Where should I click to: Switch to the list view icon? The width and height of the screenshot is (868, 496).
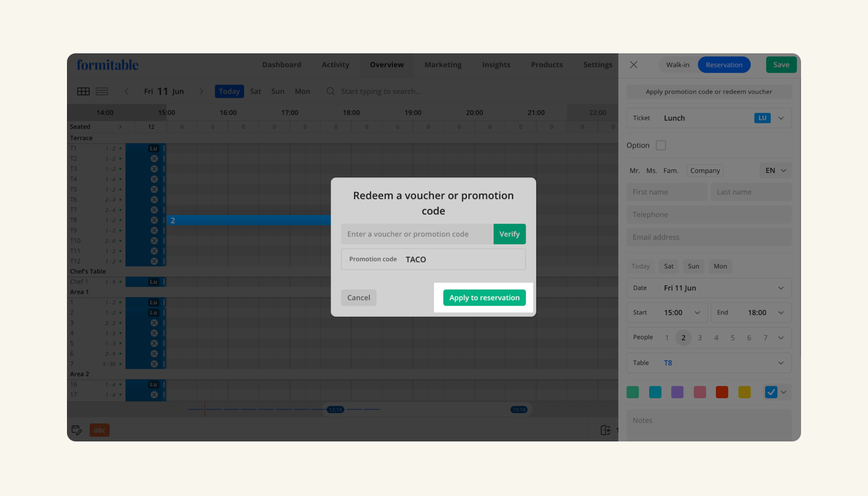(x=102, y=91)
